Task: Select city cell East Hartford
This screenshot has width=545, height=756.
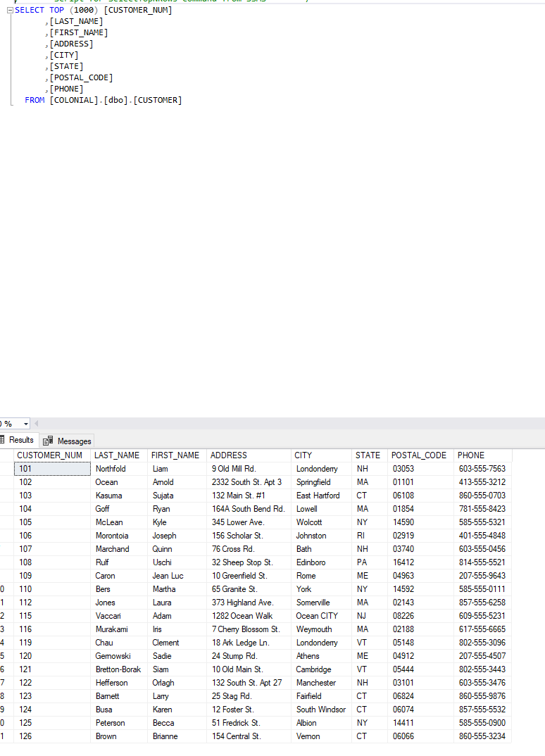Action: (x=322, y=496)
